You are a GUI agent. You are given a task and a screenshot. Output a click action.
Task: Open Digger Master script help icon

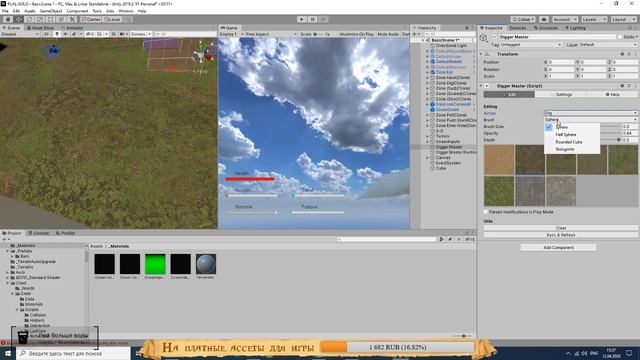pyautogui.click(x=622, y=86)
